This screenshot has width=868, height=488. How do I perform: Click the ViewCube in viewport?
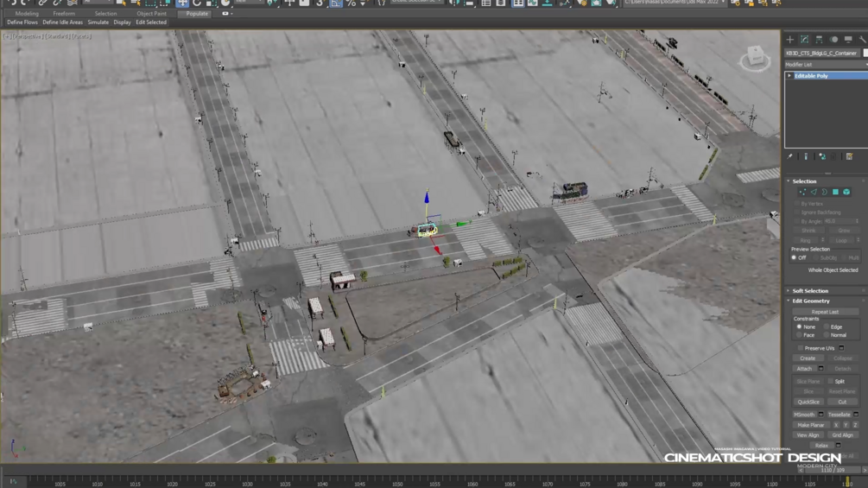tap(755, 57)
